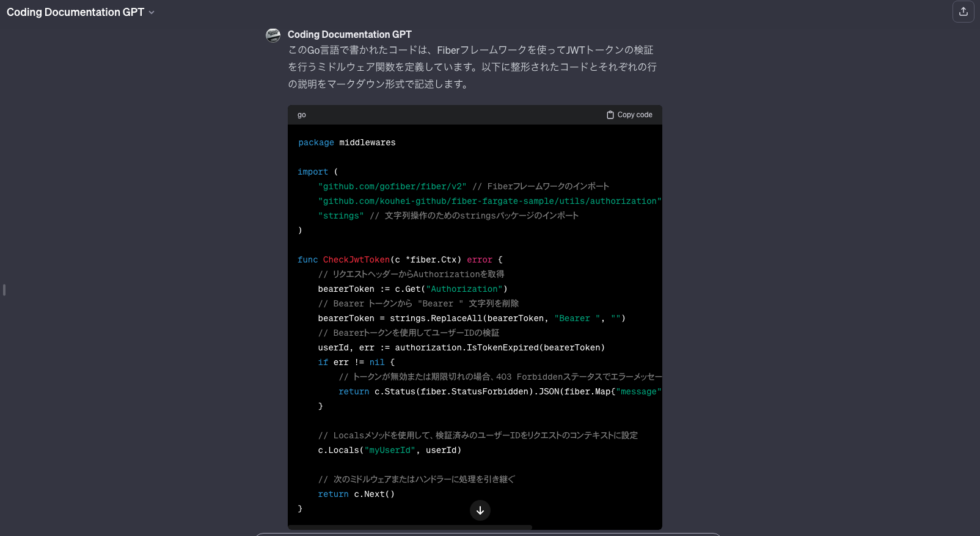Click the return c.Status line
The height and width of the screenshot is (536, 980).
[x=500, y=392]
